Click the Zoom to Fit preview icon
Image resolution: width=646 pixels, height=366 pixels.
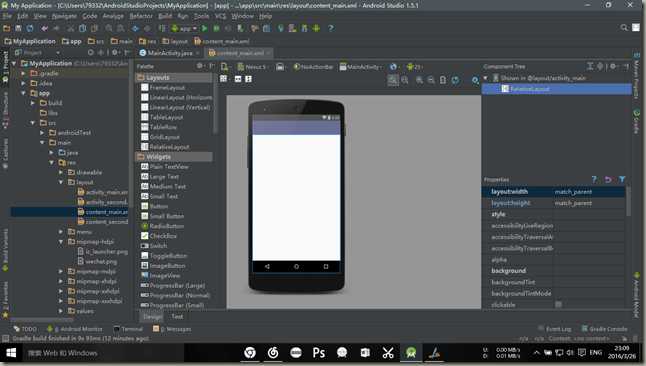(393, 80)
